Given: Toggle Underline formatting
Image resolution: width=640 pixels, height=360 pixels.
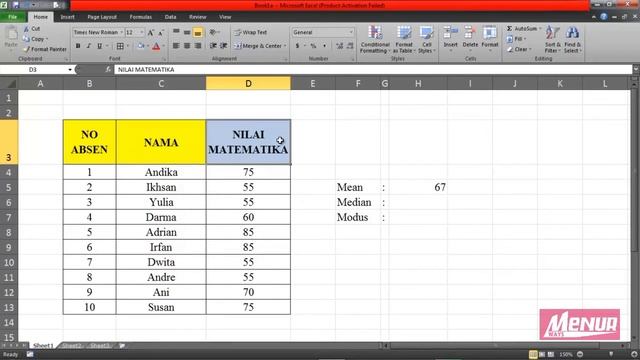Looking at the screenshot, I should point(100,46).
